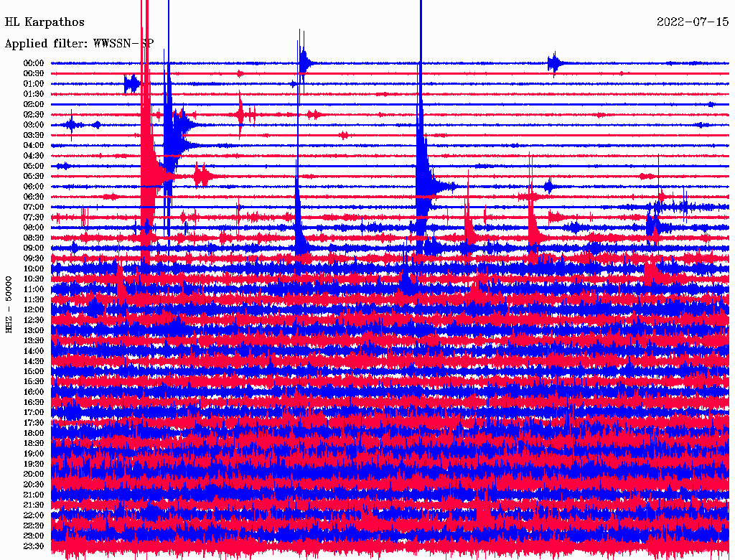The image size is (735, 560).
Task: Select the 02:30 time label
Action: (34, 114)
